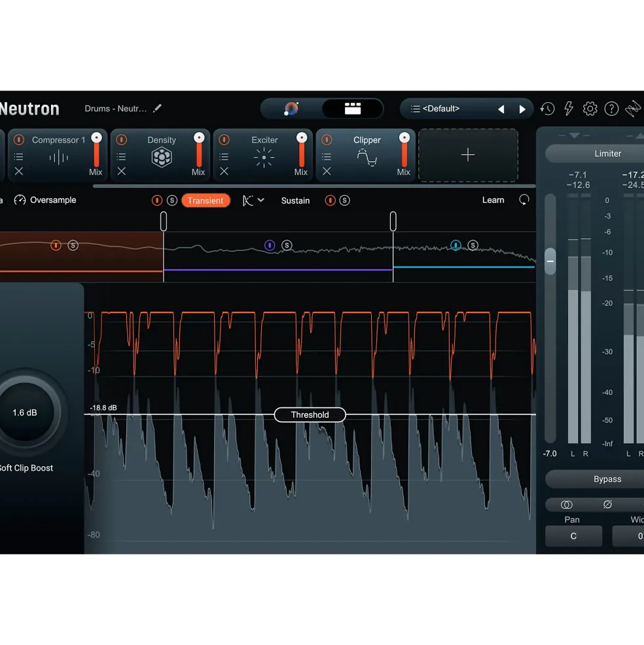Add a new module with plus slot
This screenshot has width=644, height=645.
(x=468, y=155)
